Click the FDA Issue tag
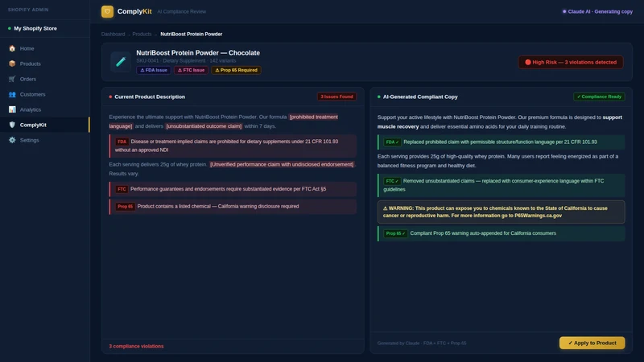The height and width of the screenshot is (362, 644). point(154,70)
